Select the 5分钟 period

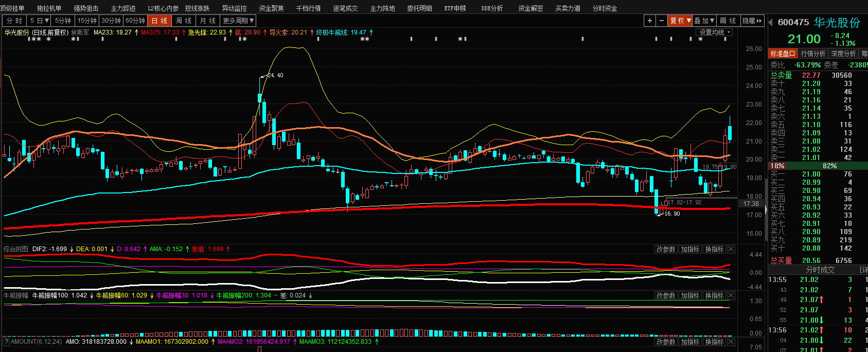tap(63, 21)
